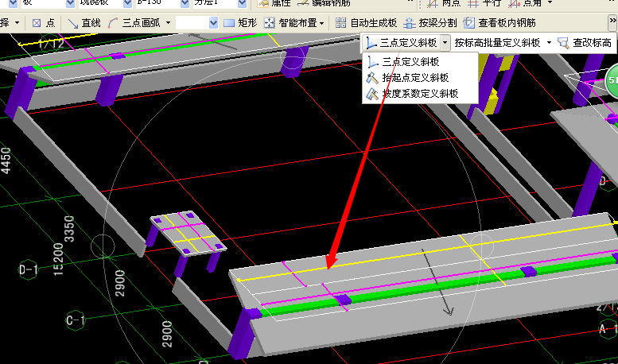
Task: Click 按标高批量定义斜板 button
Action: [497, 42]
